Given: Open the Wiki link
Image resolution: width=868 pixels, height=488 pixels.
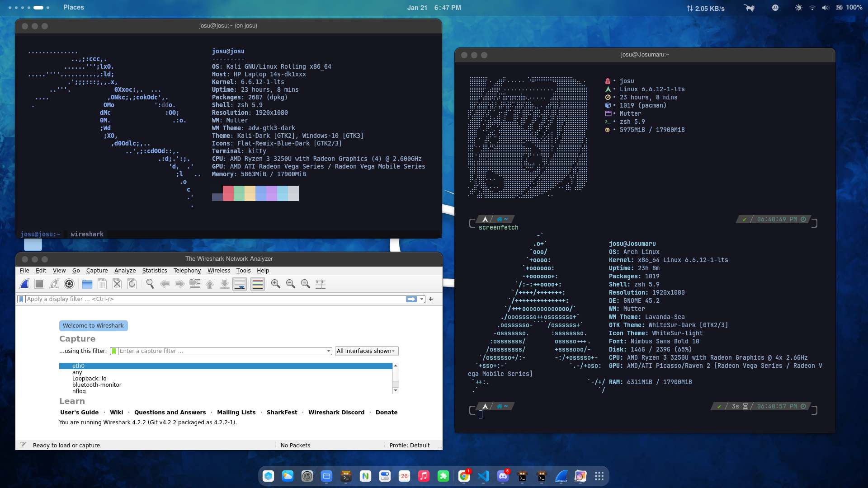Looking at the screenshot, I should coord(116,412).
